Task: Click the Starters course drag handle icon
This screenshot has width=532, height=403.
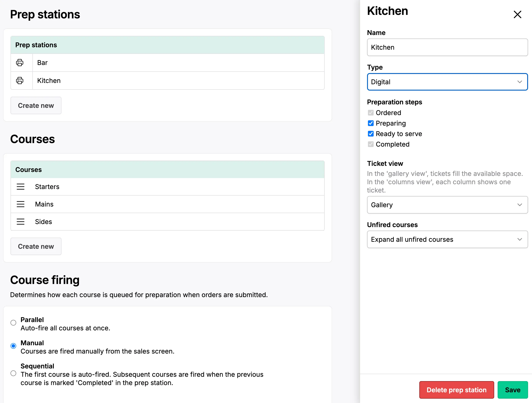Action: coord(21,186)
